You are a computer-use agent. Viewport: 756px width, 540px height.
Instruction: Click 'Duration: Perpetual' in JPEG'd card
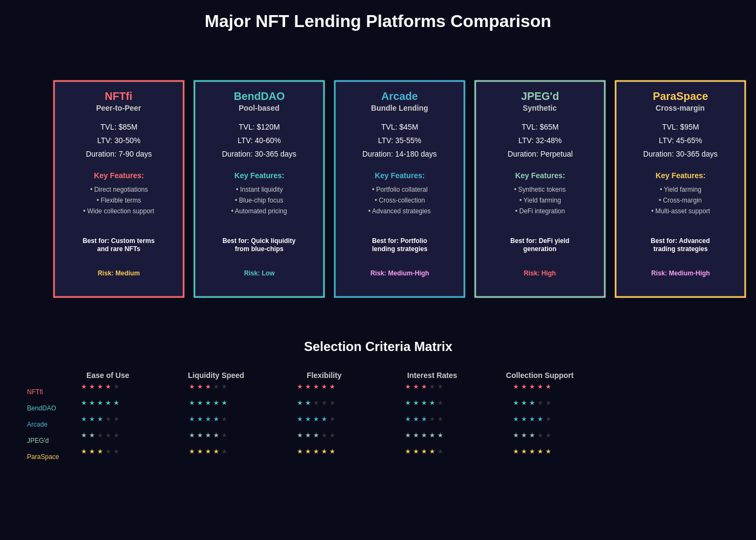click(540, 154)
